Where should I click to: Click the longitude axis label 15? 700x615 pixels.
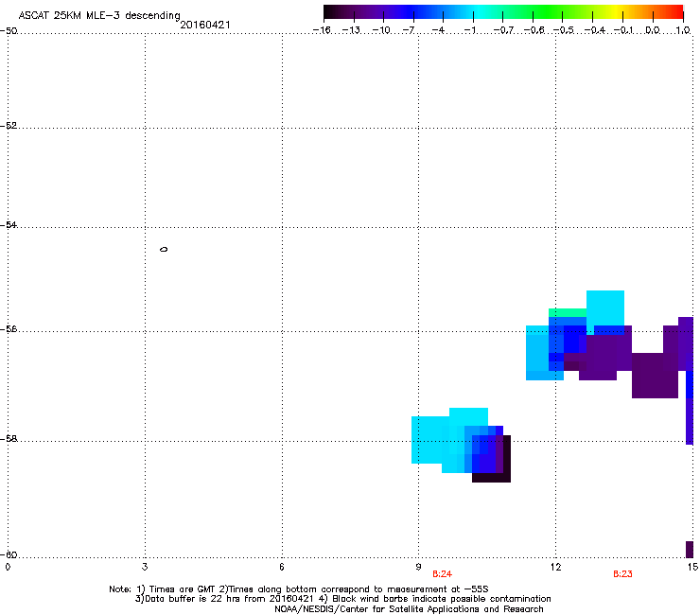pos(692,567)
